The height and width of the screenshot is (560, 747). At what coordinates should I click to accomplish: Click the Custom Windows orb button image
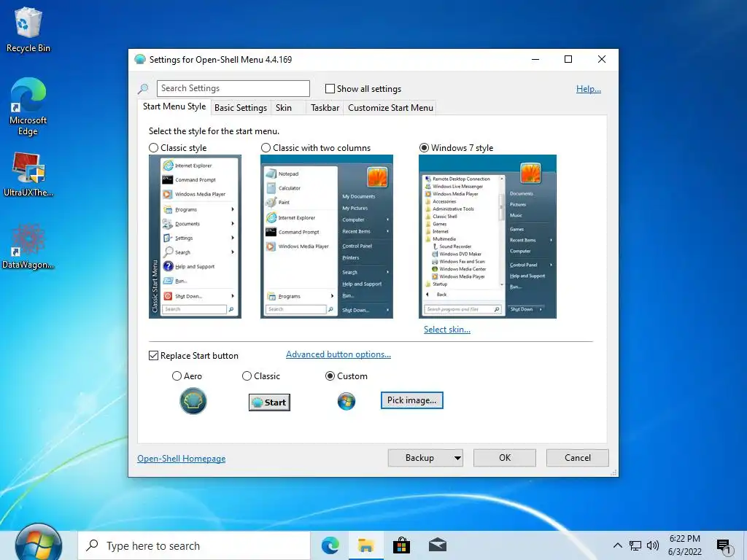347,402
